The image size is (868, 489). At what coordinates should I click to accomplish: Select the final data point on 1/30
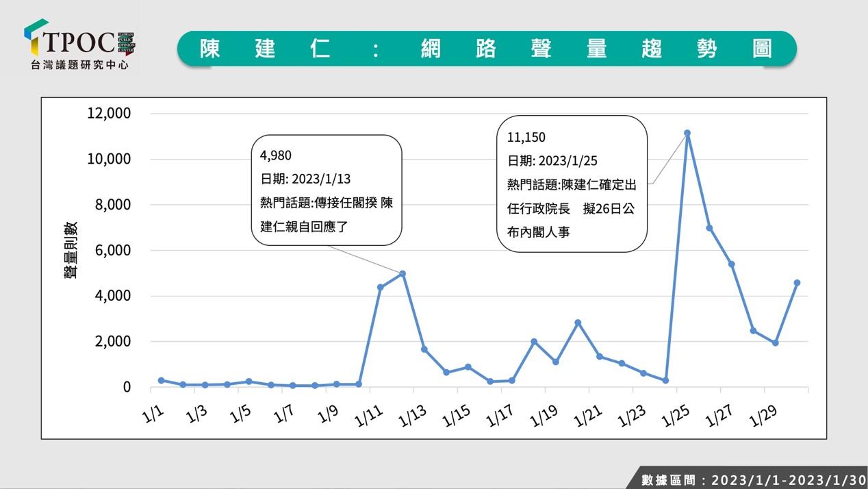[x=797, y=283]
